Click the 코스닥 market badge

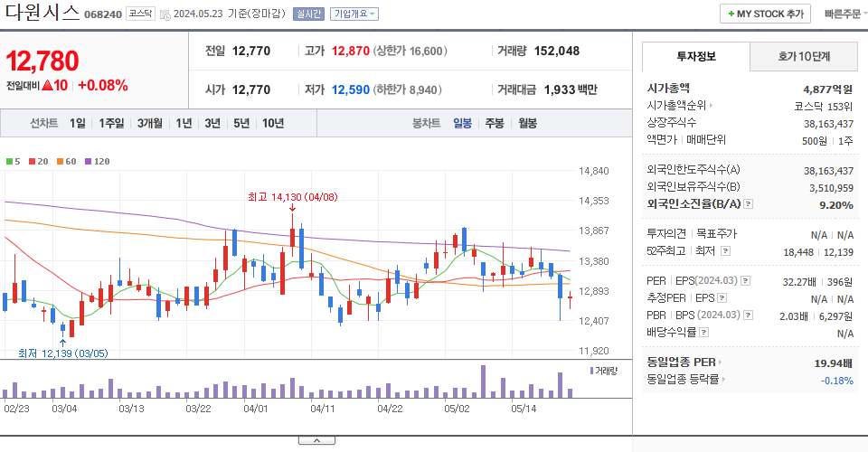[x=141, y=14]
